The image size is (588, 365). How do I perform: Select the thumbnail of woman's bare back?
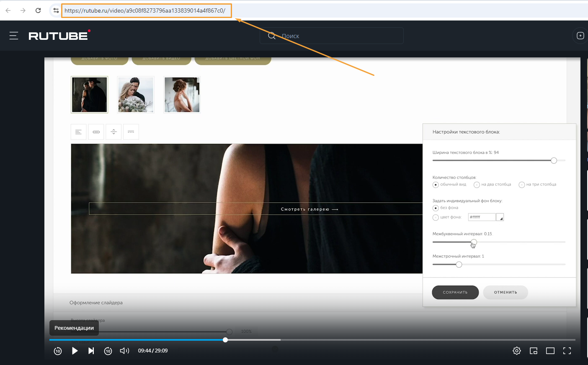(x=182, y=95)
